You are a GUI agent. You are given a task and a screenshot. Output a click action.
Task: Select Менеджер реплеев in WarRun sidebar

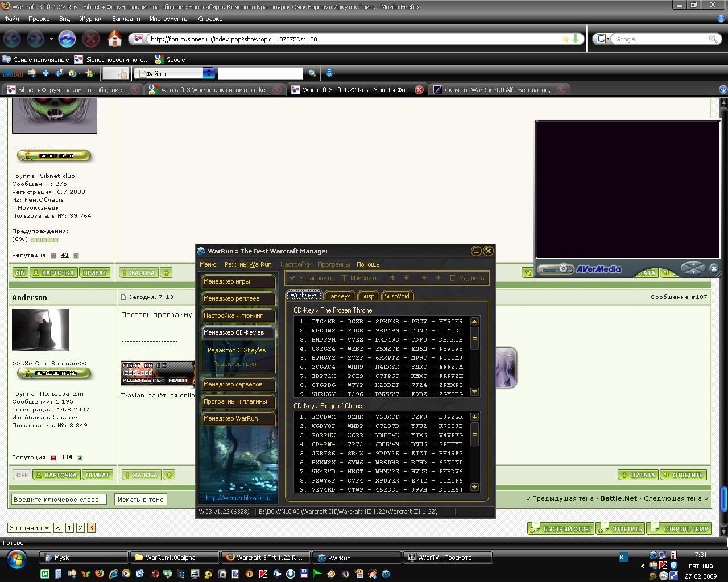click(x=238, y=298)
